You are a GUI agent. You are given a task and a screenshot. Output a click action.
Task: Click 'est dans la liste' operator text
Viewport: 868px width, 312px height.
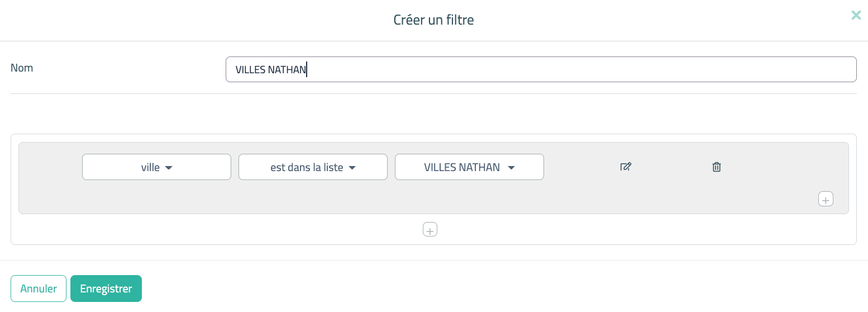(x=307, y=167)
